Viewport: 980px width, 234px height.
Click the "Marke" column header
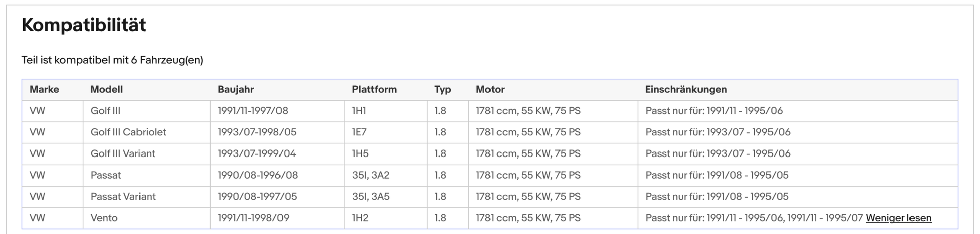click(x=44, y=89)
